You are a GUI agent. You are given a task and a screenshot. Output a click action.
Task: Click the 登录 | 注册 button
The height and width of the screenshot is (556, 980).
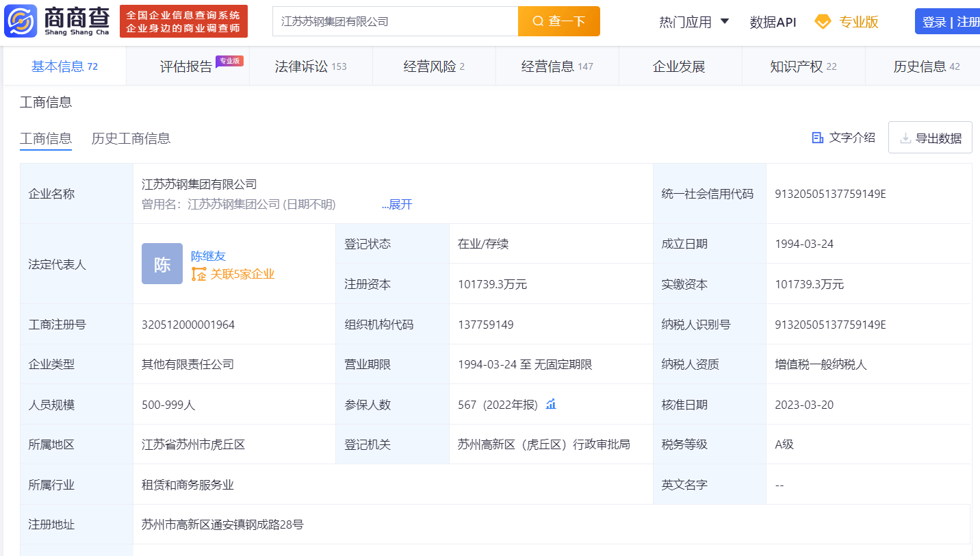click(949, 22)
